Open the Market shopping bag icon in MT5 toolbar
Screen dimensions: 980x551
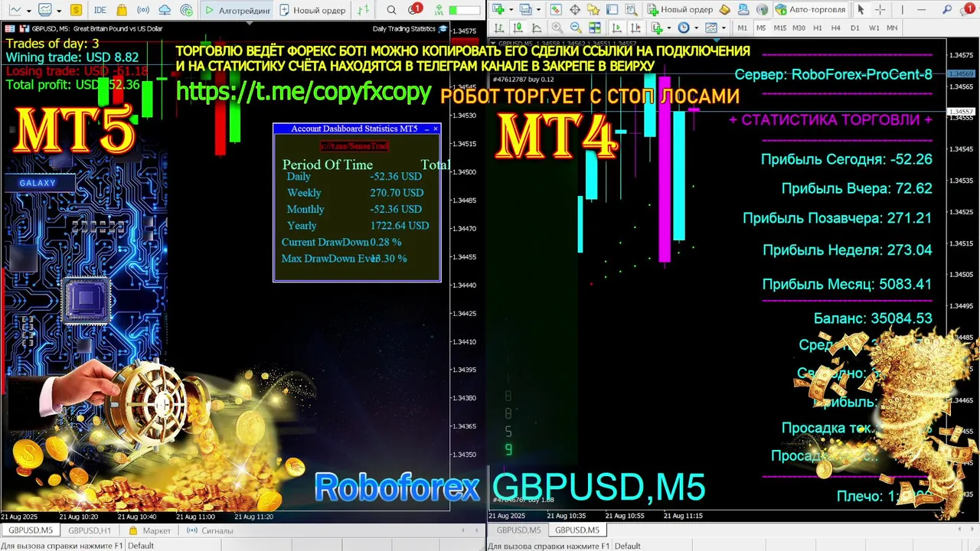pyautogui.click(x=122, y=10)
